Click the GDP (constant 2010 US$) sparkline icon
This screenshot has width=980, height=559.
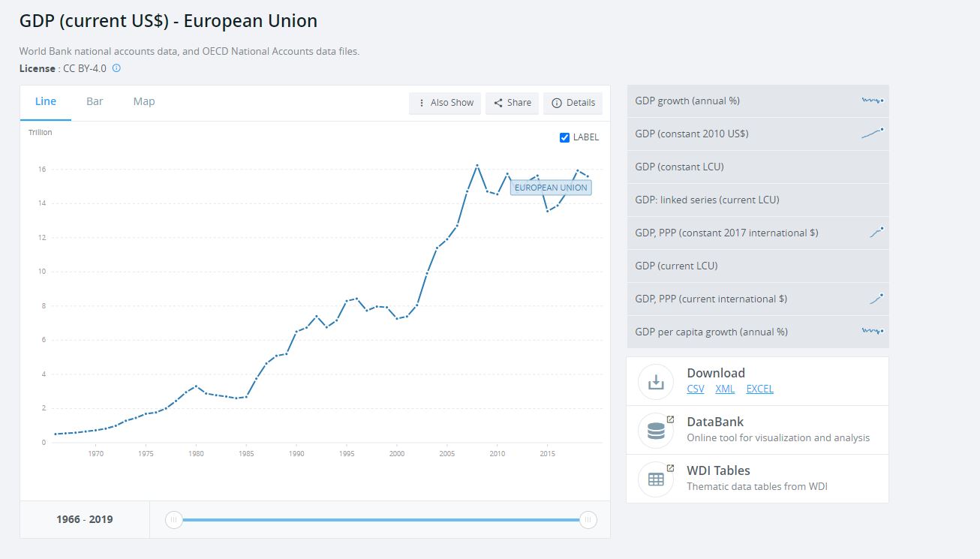coord(873,134)
